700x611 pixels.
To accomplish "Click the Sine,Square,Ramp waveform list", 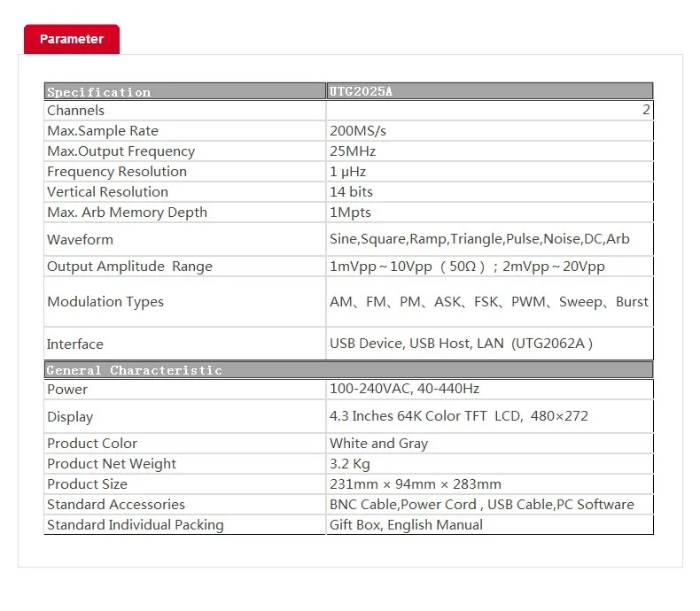I will pyautogui.click(x=479, y=239).
